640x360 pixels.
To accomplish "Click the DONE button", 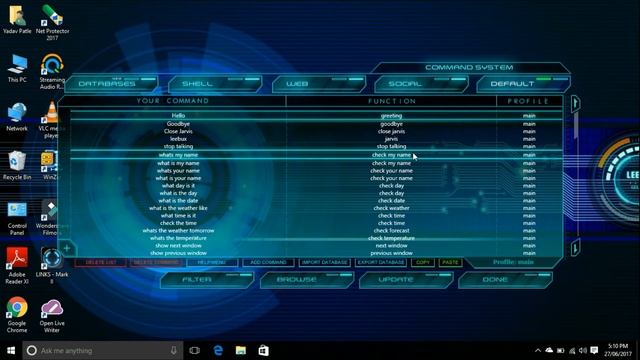I will click(505, 280).
